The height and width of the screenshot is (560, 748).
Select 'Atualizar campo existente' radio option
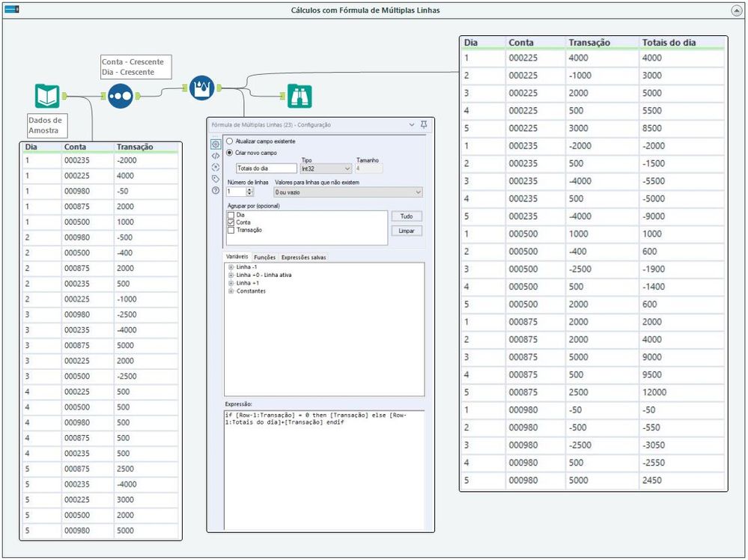[230, 141]
